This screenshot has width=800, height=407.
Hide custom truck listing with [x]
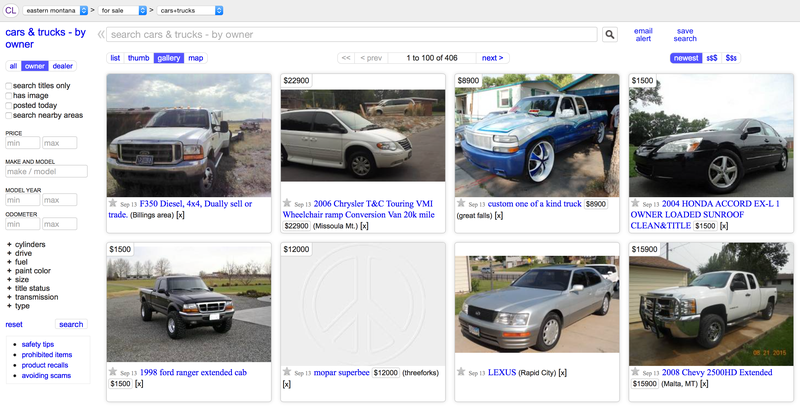pos(498,215)
